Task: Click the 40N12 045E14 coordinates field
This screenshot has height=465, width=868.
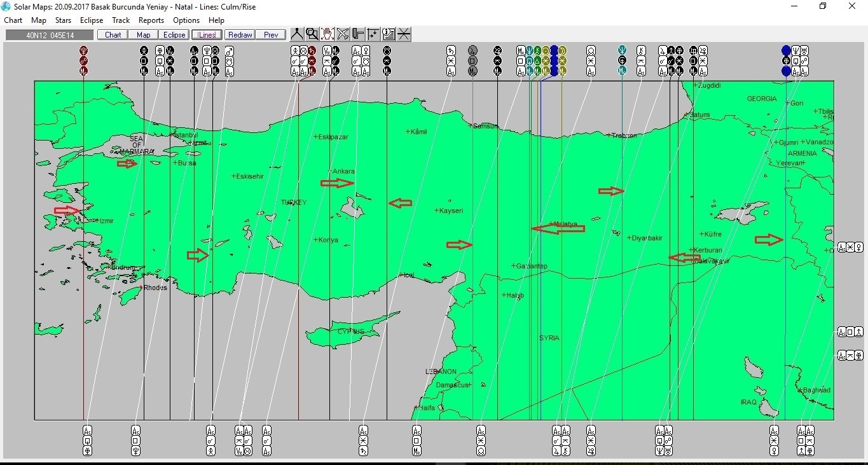Action: click(x=50, y=35)
